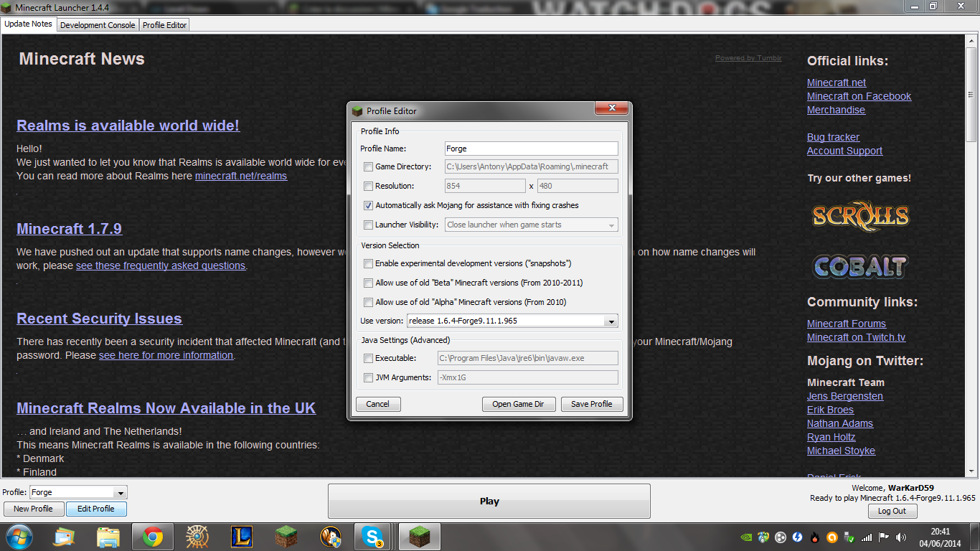Enable the Java Executable checkbox
The image size is (980, 551).
click(x=369, y=358)
